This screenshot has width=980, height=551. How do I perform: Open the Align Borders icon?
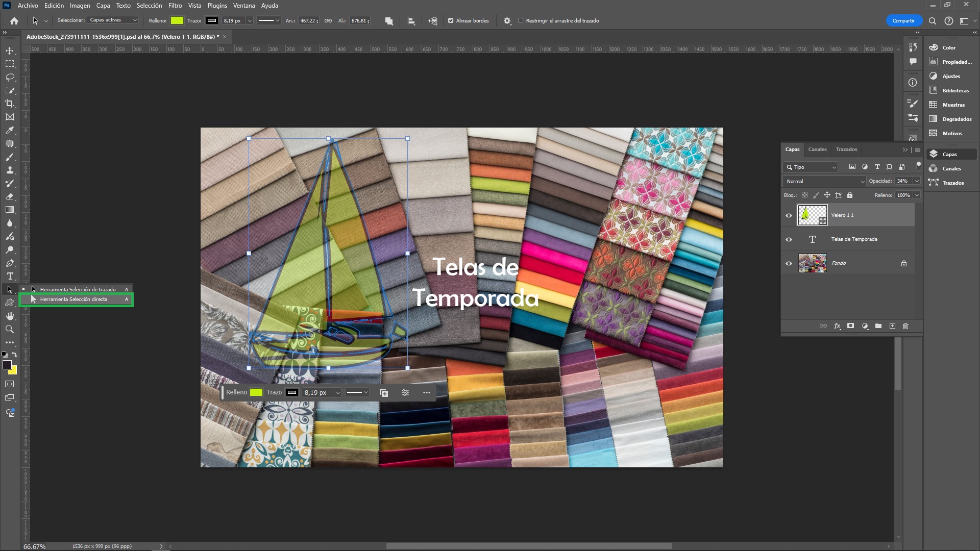coord(450,20)
